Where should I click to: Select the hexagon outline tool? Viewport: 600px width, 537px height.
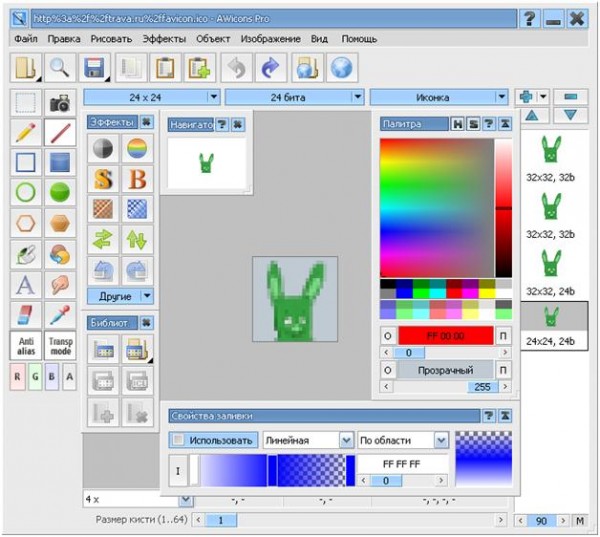pos(25,223)
